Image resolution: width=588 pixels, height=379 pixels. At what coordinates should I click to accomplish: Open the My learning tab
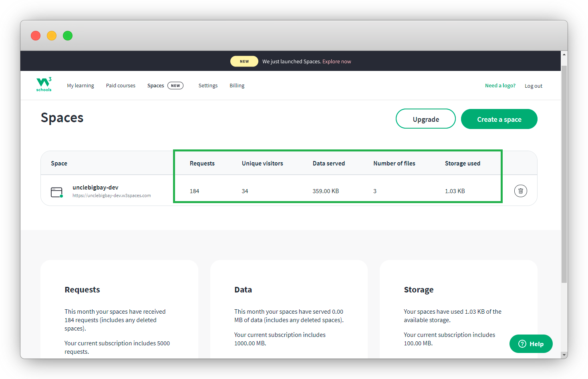pyautogui.click(x=81, y=86)
